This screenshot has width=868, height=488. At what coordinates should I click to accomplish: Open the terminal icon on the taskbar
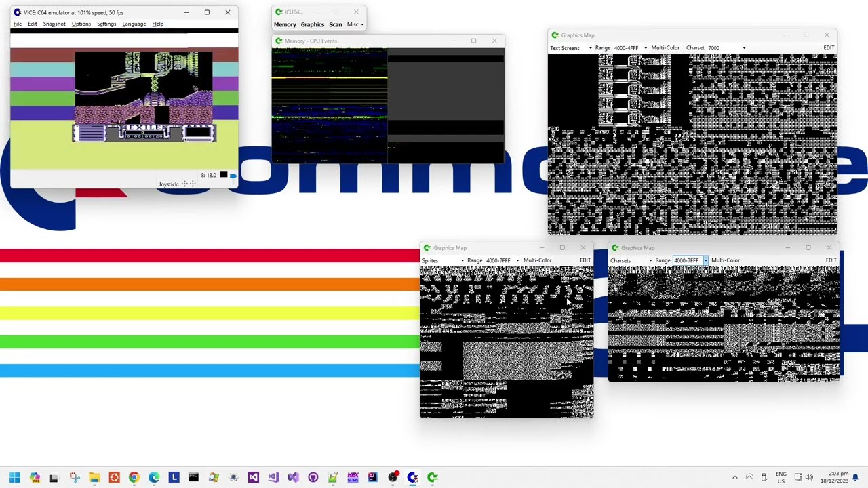coord(193,477)
